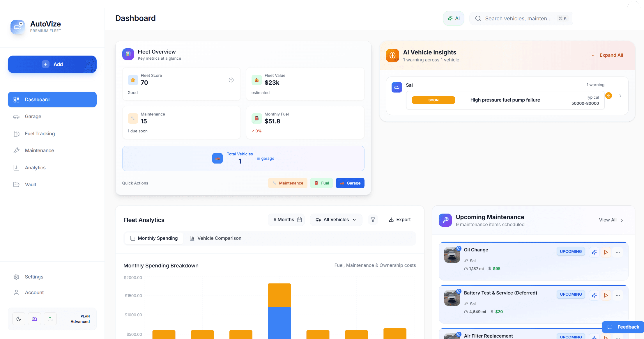Click the orange warning triangle icon

coord(608,96)
